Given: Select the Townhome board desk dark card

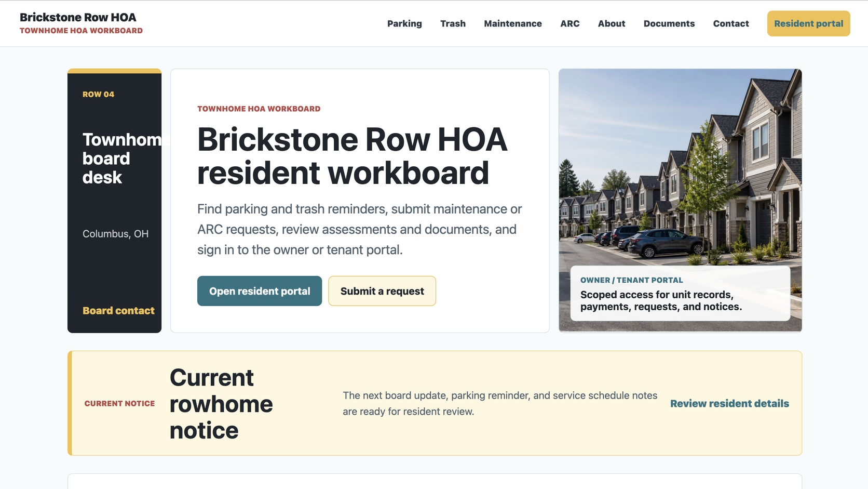Looking at the screenshot, I should click(x=114, y=201).
